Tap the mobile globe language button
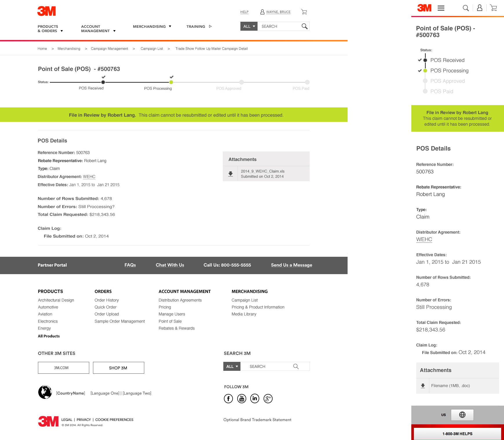This screenshot has height=440, width=504. [x=462, y=415]
